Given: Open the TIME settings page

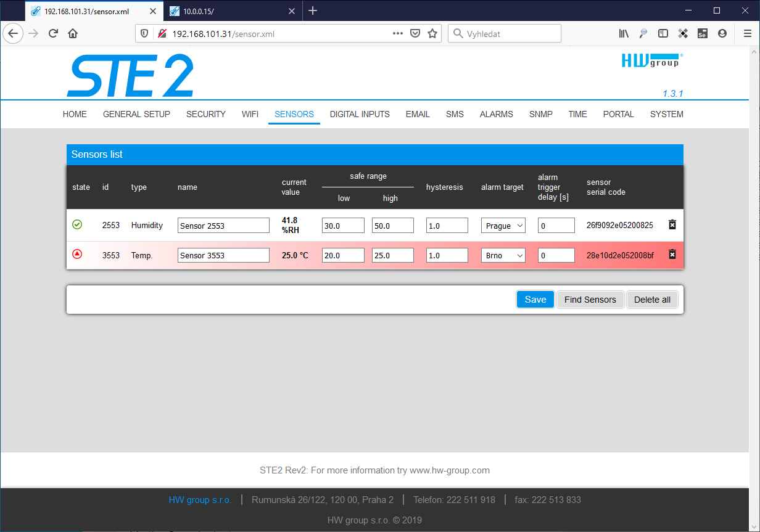Looking at the screenshot, I should click(578, 114).
